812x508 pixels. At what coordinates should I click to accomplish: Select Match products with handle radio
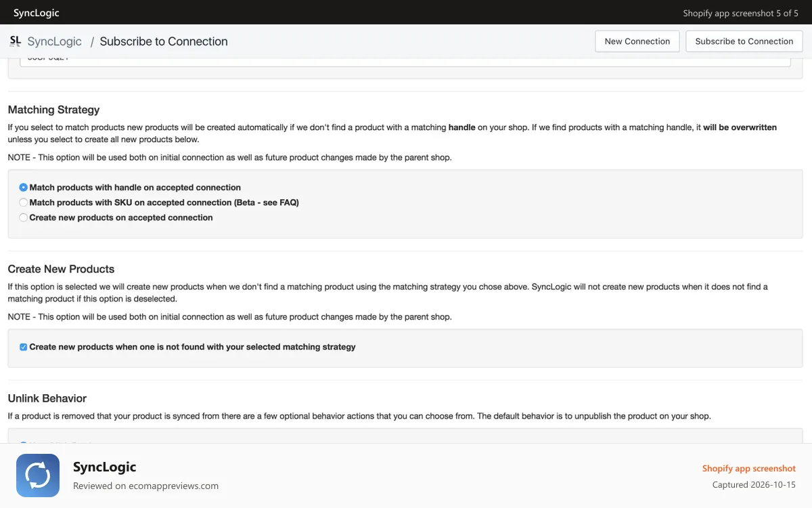24,188
